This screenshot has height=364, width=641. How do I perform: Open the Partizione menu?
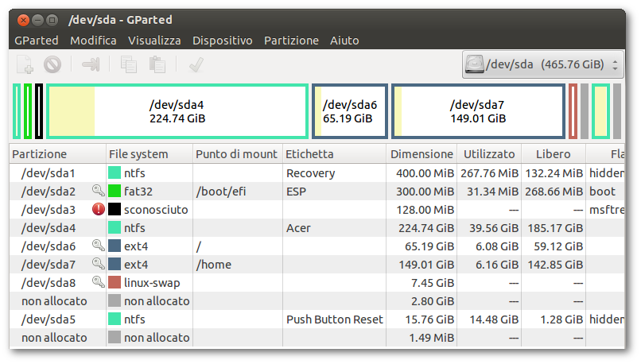coord(291,40)
